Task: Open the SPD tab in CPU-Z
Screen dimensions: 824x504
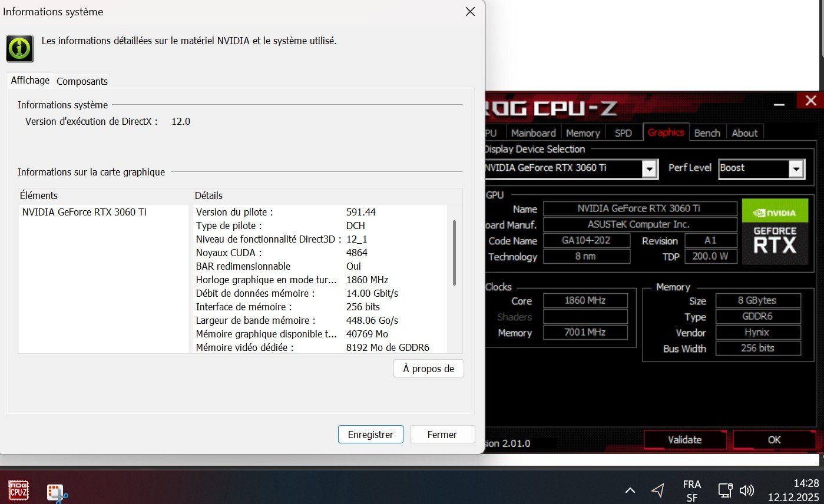Action: point(623,132)
